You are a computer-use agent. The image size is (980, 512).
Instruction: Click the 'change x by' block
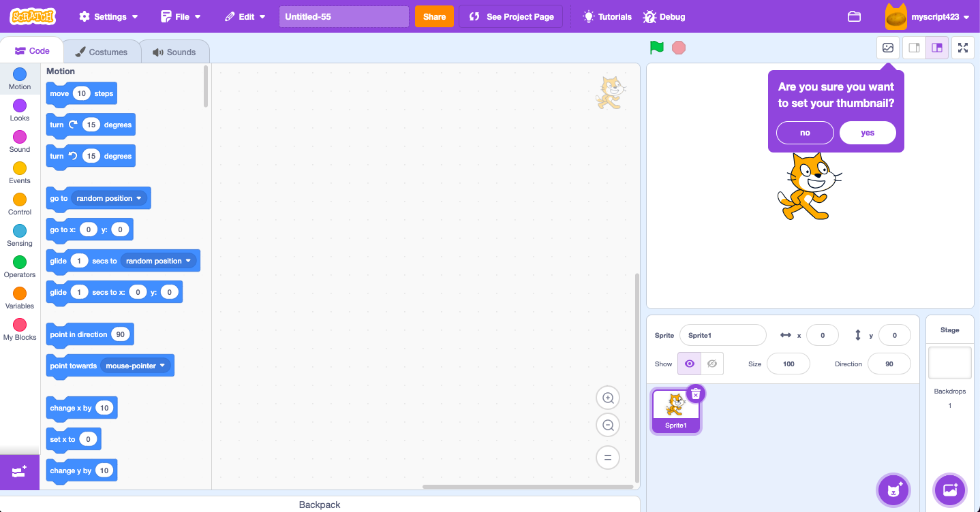[x=81, y=409]
